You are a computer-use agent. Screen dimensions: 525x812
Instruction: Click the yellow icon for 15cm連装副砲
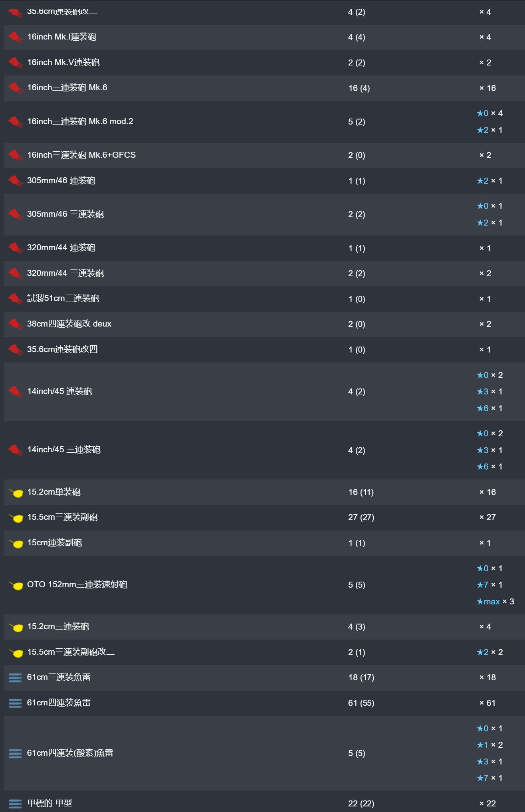point(16,543)
